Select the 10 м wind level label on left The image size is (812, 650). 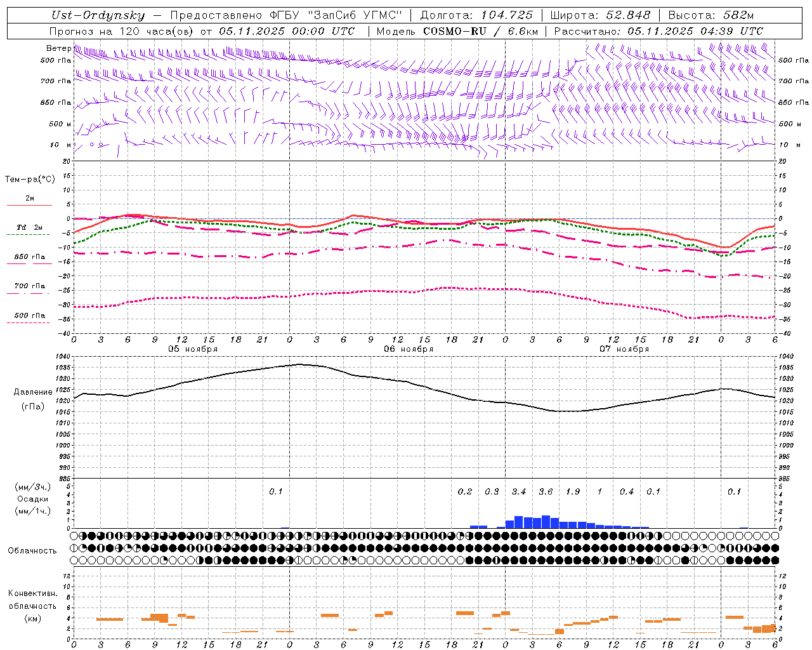coord(61,145)
